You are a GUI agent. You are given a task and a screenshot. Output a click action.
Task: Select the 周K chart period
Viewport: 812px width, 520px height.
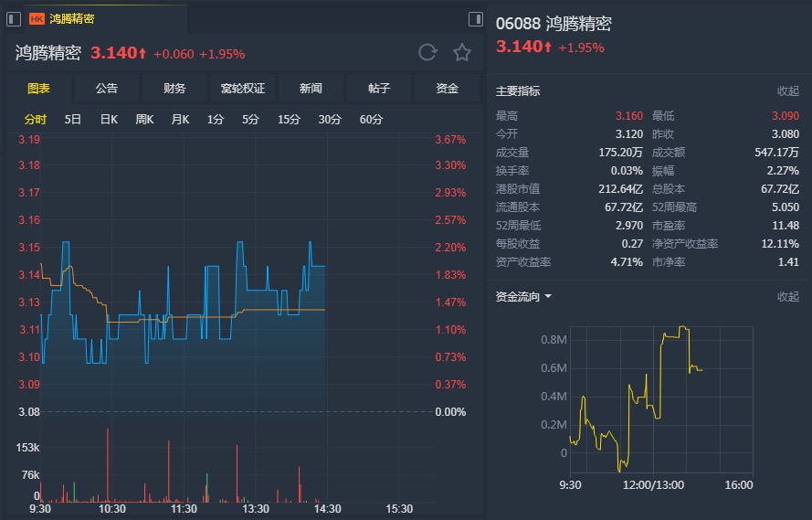click(x=144, y=120)
